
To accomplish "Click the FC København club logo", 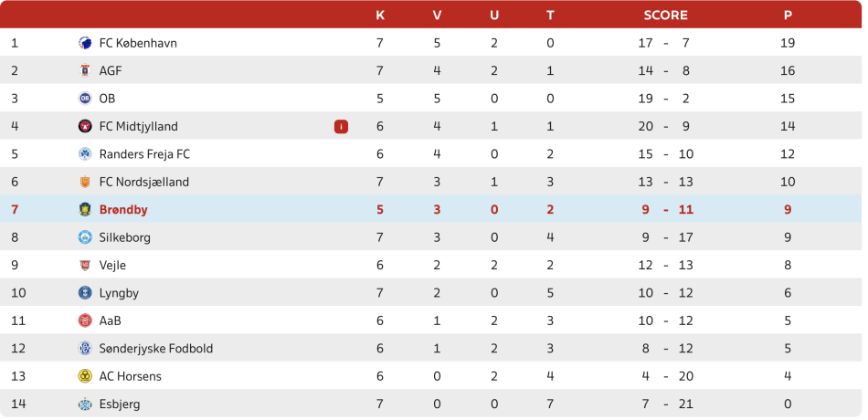I will tap(85, 43).
